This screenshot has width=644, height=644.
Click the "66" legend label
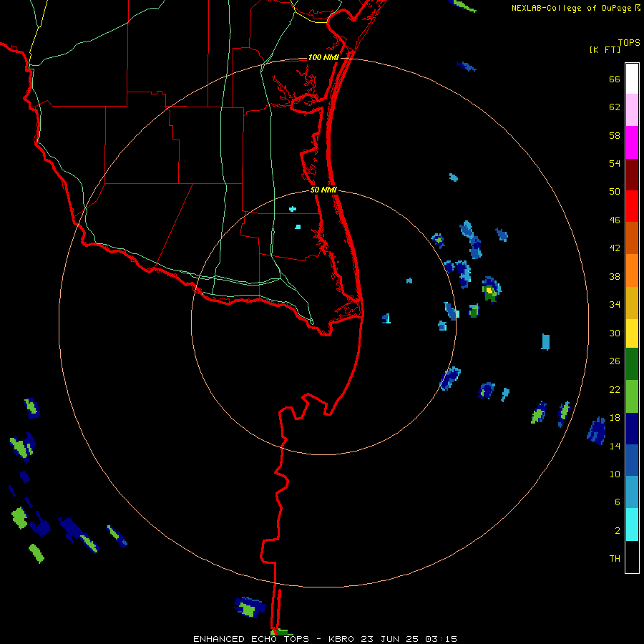tap(615, 79)
